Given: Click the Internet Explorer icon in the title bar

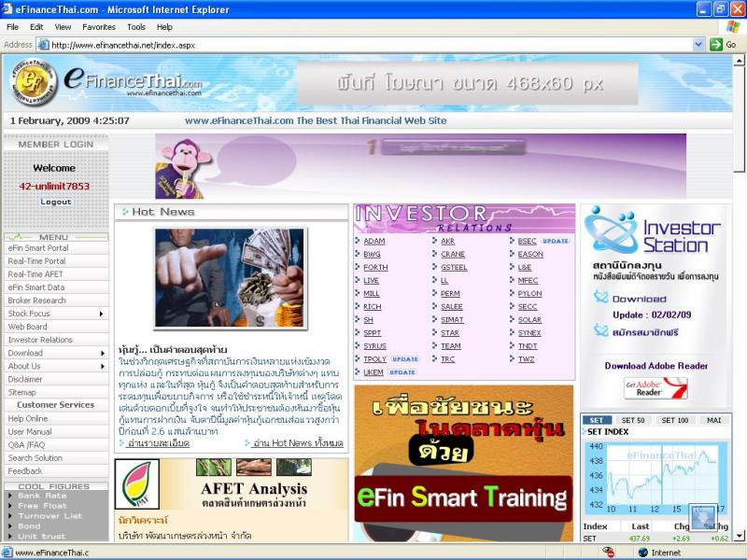Looking at the screenshot, I should 7,9.
